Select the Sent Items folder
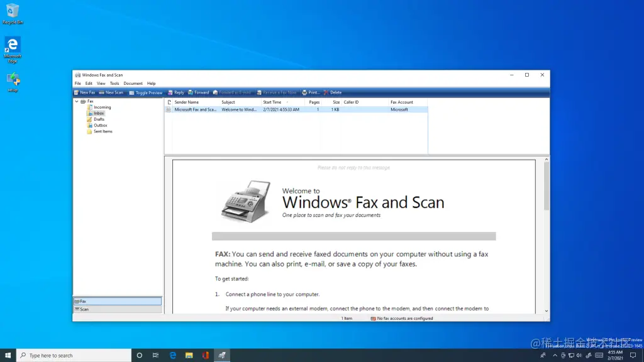Viewport: 644px width, 362px height. pos(100,132)
